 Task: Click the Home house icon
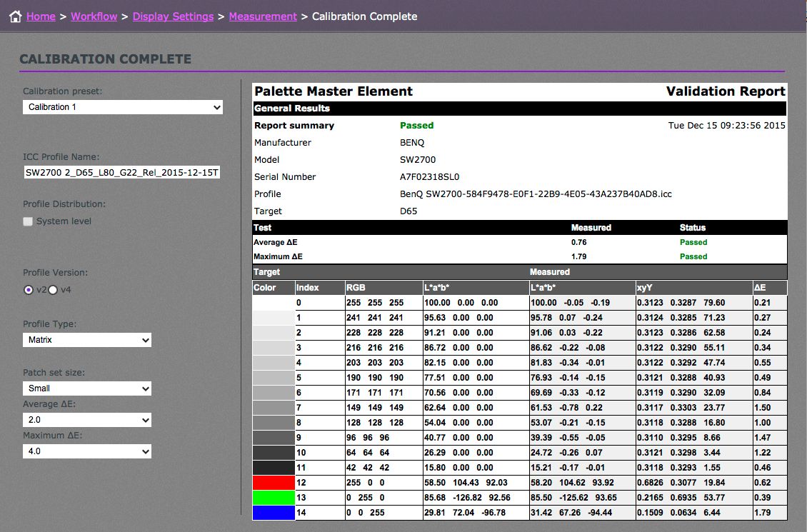pyautogui.click(x=15, y=16)
